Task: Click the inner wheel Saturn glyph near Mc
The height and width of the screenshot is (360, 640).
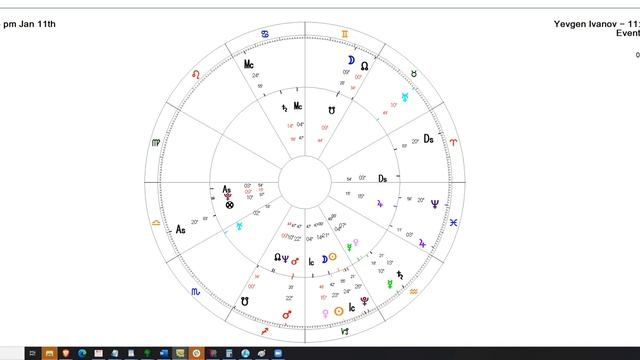Action: (x=285, y=108)
